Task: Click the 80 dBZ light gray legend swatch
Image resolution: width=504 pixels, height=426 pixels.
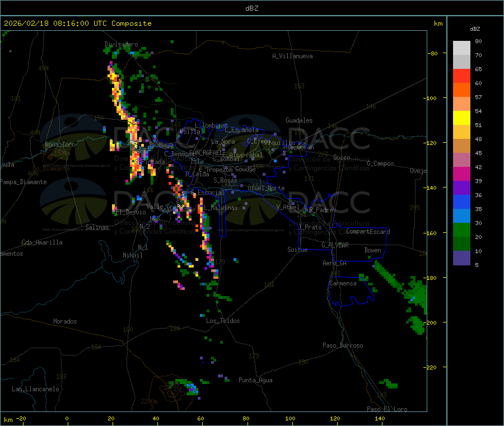Action: pos(461,48)
